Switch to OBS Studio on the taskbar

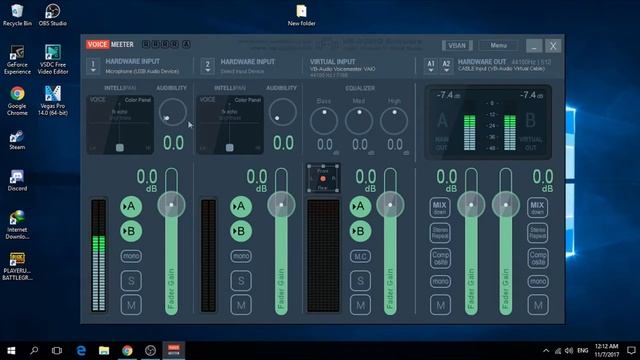150,351
